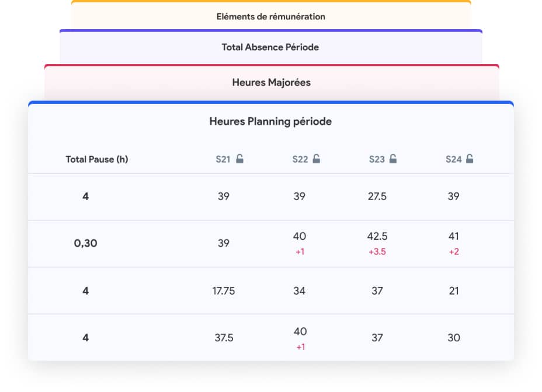The height and width of the screenshot is (392, 542).
Task: Toggle the lock on the S21 column
Action: [x=241, y=159]
